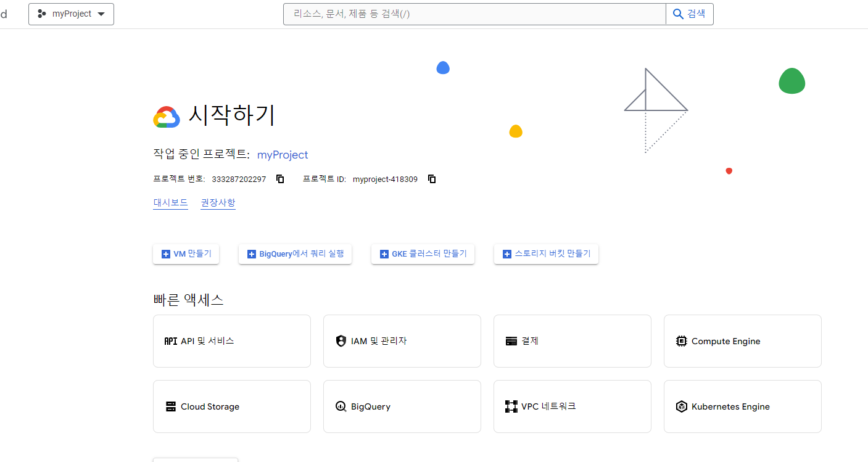Click the Google Cloud logo beside 시작하기
The width and height of the screenshot is (868, 462).
(167, 117)
